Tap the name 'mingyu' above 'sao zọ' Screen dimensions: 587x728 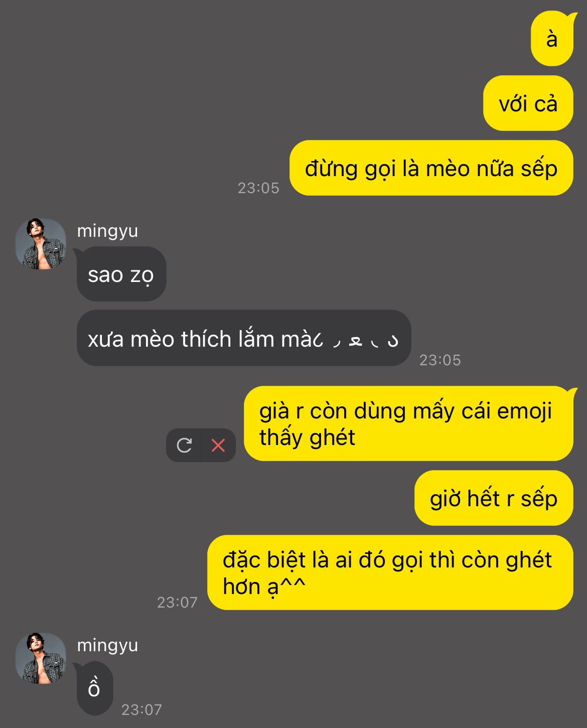[107, 231]
